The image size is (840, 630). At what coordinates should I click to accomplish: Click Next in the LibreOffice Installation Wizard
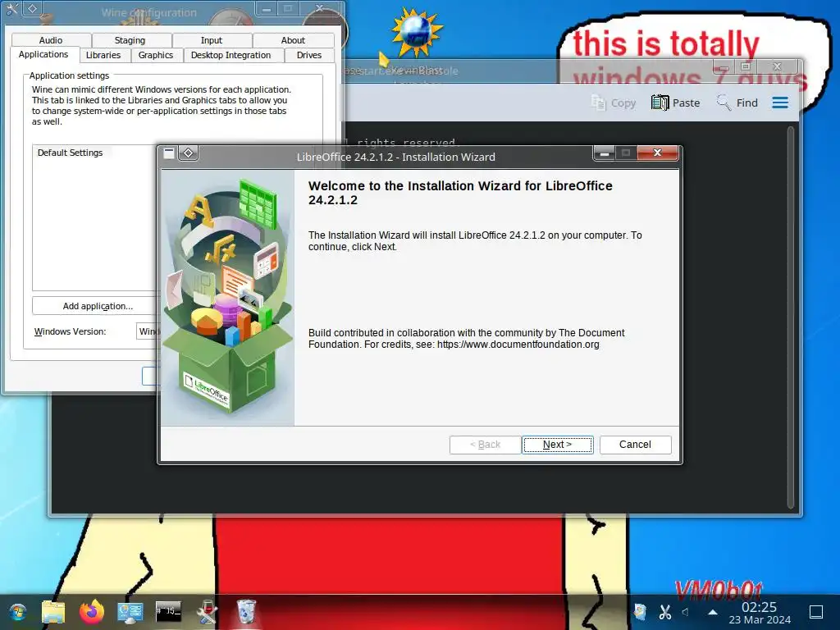click(558, 445)
